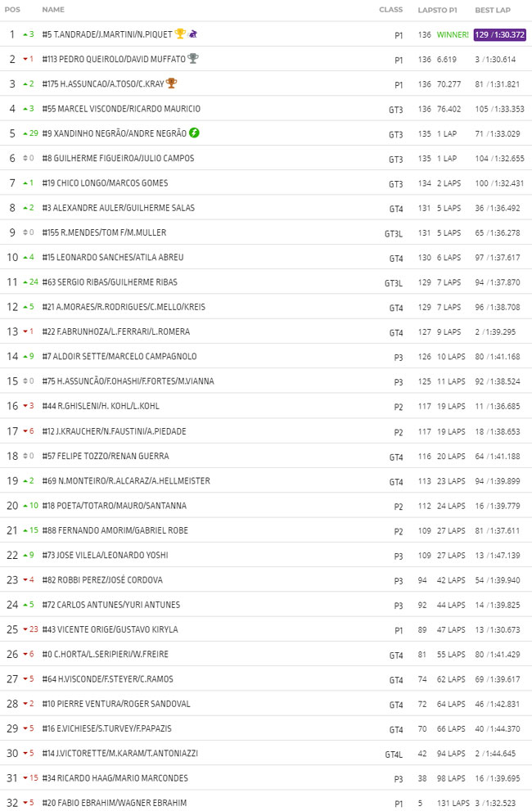Image resolution: width=532 pixels, height=811 pixels.
Task: Click the LAPS column header
Action: 426,10
